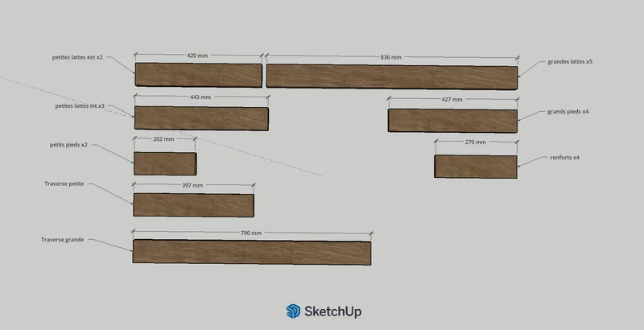Click the SketchUp wordmark text
This screenshot has width=644, height=330.
coord(332,311)
